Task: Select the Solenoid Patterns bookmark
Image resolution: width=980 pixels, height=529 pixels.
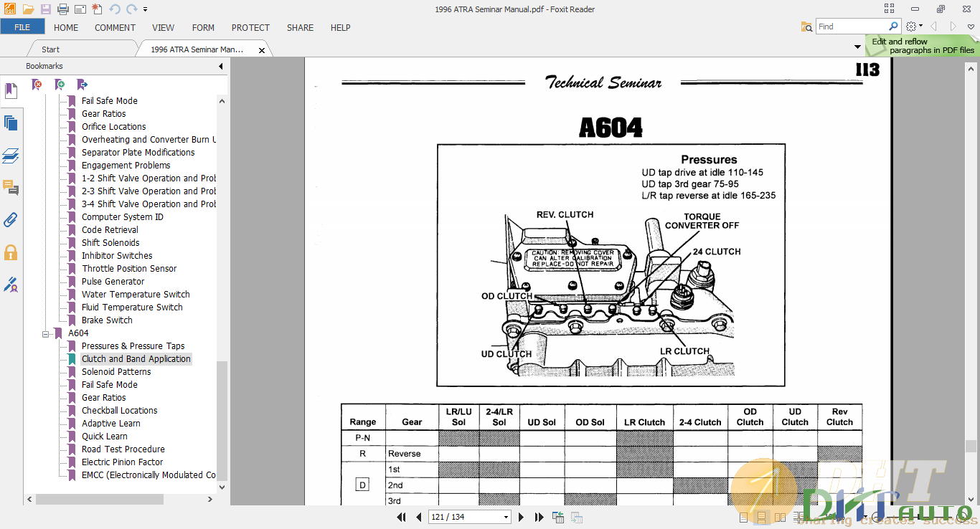Action: pos(116,372)
